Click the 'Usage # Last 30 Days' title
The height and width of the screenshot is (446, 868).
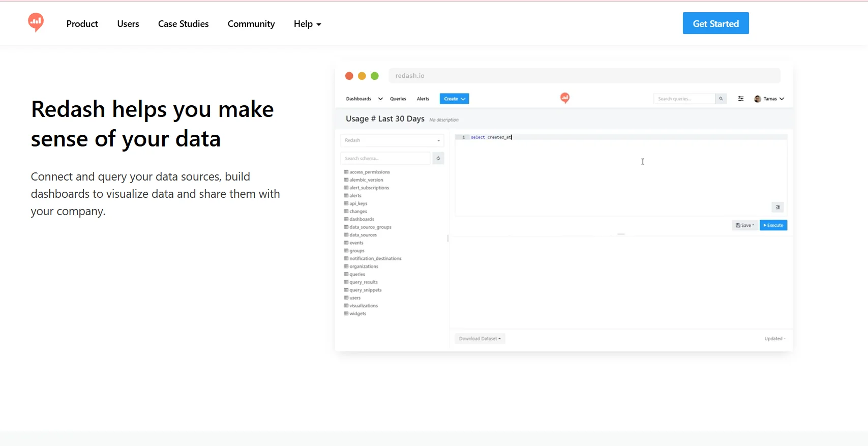click(385, 118)
